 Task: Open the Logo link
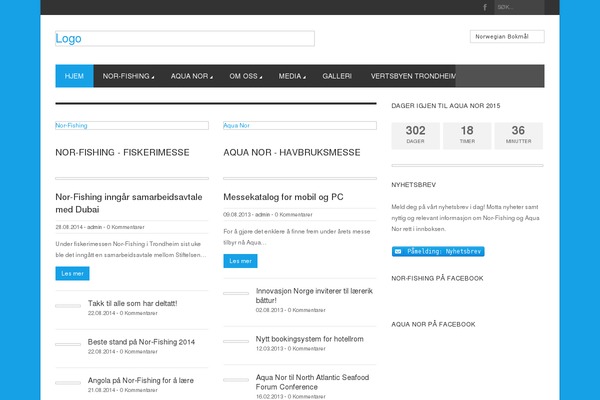[x=185, y=38]
